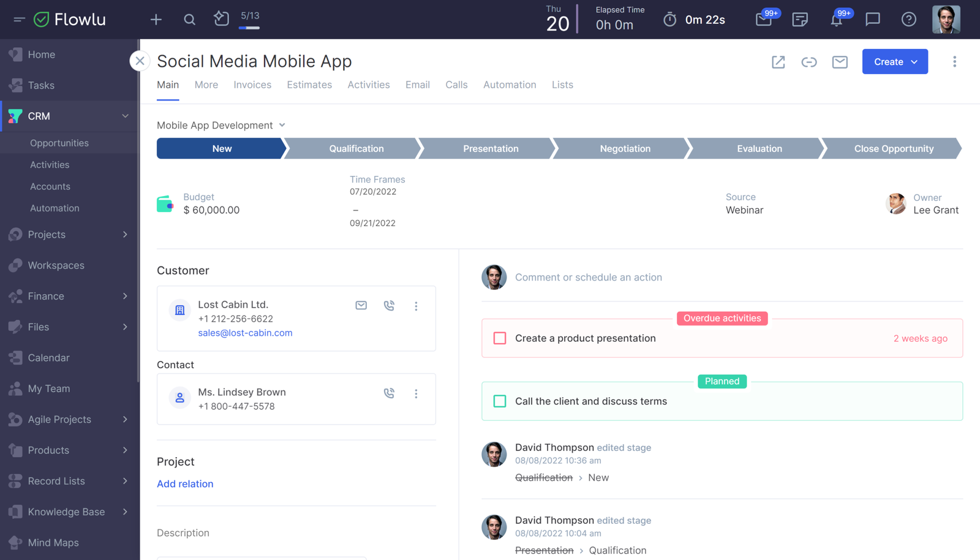Viewport: 980px width, 560px height.
Task: Expand the Mobile App Development pipeline dropdown
Action: click(x=282, y=124)
